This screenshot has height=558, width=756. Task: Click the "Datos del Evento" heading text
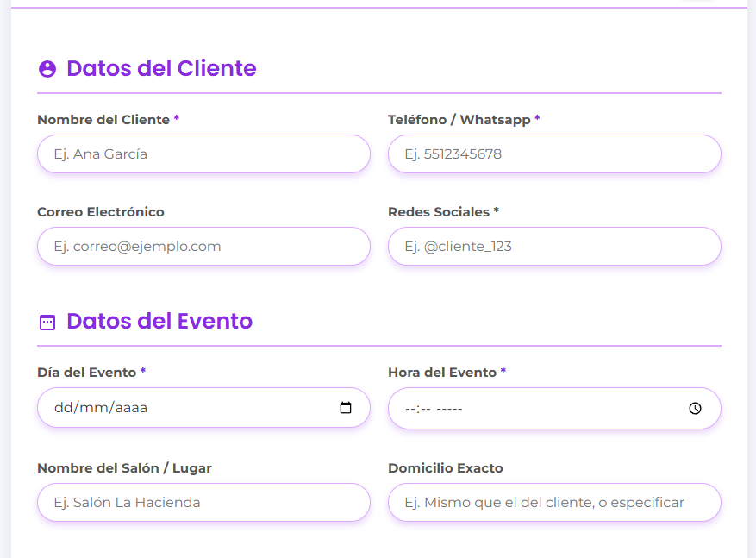coord(159,322)
